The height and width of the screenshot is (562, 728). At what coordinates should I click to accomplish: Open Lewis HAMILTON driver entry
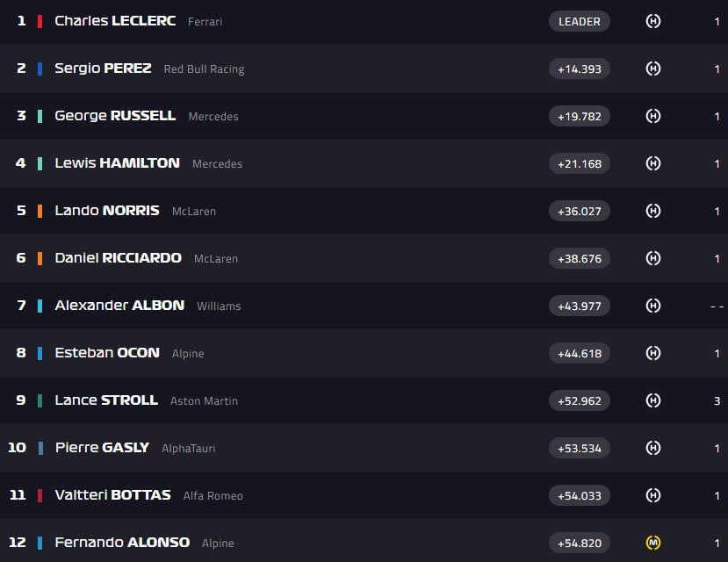point(117,163)
